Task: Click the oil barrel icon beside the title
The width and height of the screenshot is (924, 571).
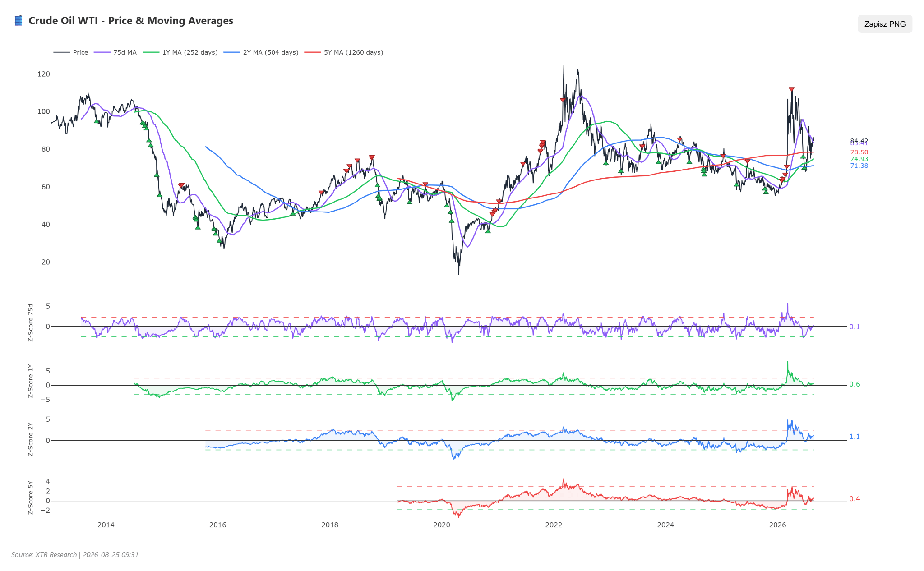Action: [x=18, y=21]
